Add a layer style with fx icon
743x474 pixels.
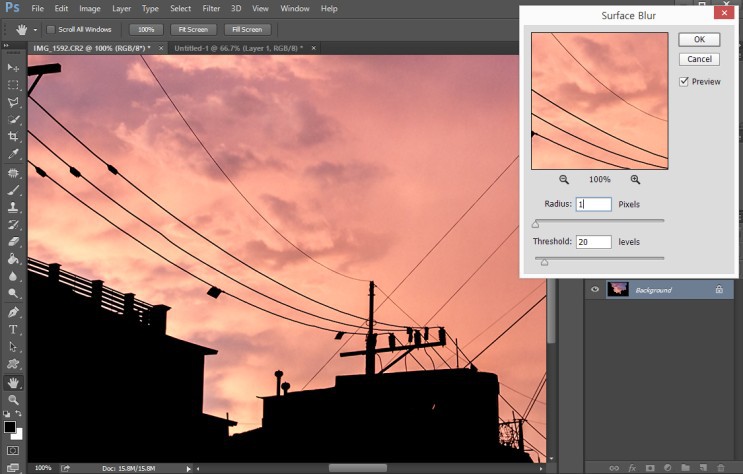pyautogui.click(x=632, y=467)
